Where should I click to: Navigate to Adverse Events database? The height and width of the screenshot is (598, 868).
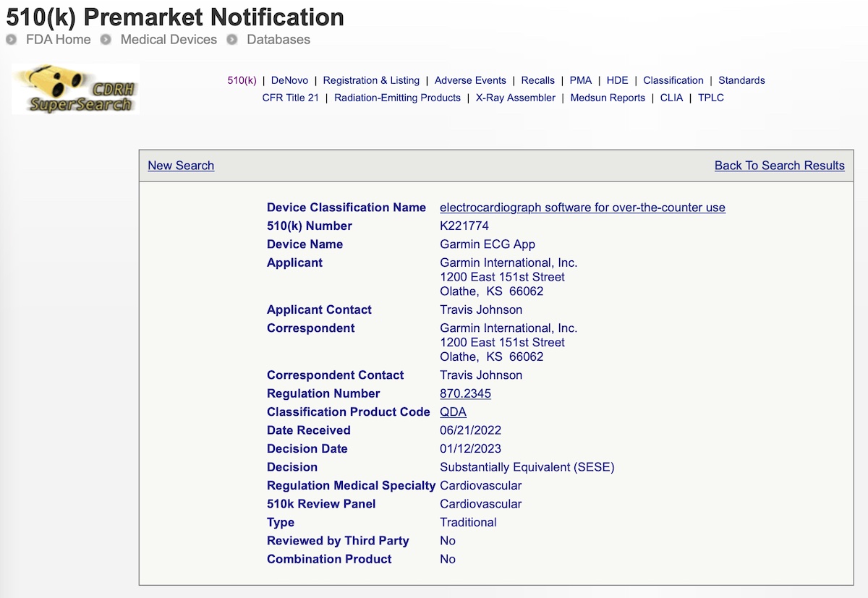tap(470, 80)
